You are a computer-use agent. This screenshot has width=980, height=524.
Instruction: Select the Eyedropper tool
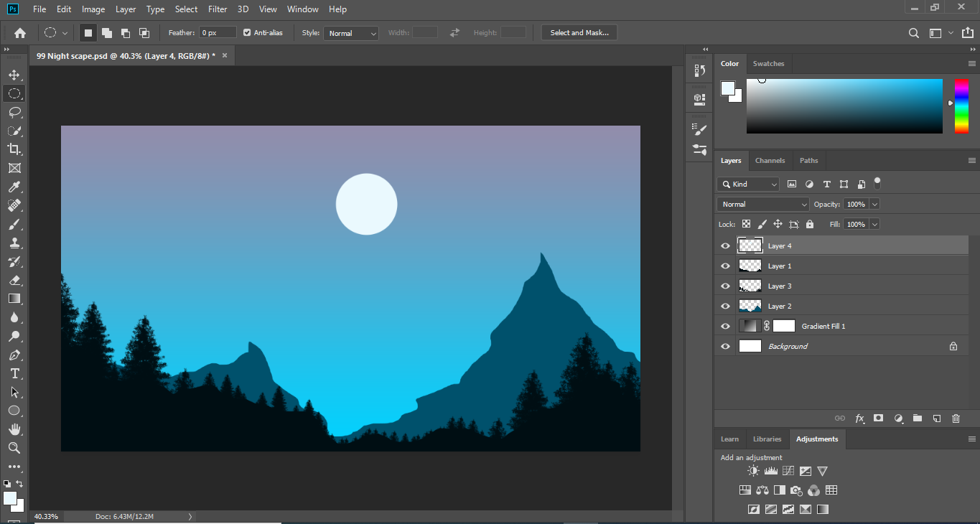tap(14, 187)
